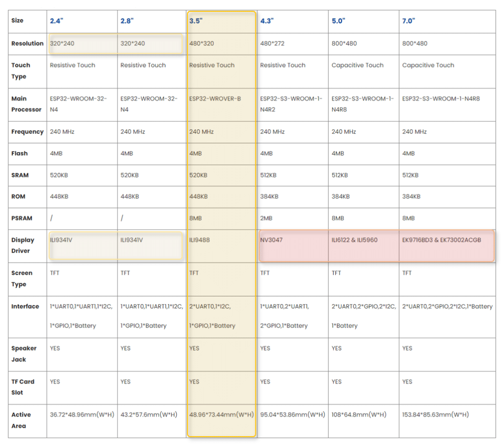Image resolution: width=504 pixels, height=447 pixels.
Task: Click 'TFT' in the 4.3" column
Action: click(x=265, y=273)
